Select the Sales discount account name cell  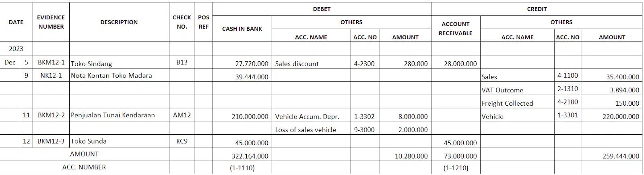(x=311, y=62)
